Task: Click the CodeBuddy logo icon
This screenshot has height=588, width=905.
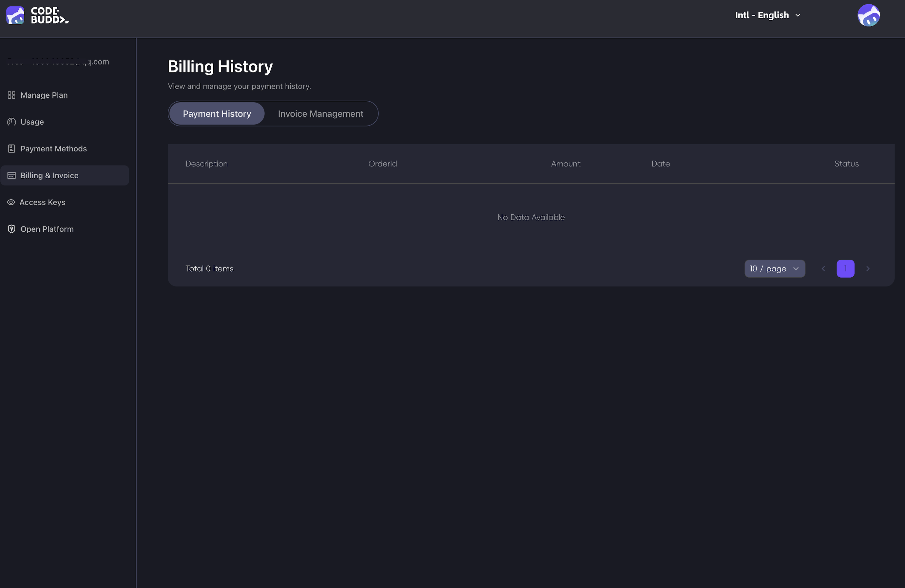Action: point(15,15)
